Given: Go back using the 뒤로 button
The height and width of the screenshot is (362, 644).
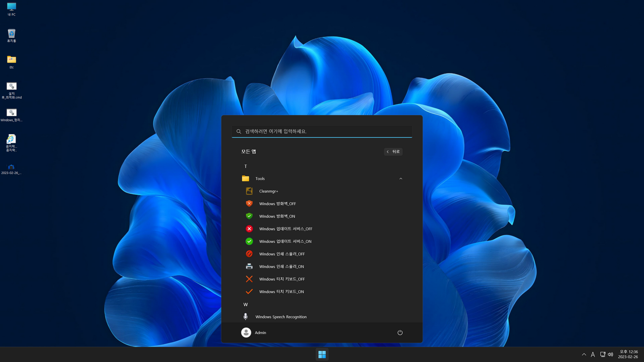Looking at the screenshot, I should coord(393,152).
